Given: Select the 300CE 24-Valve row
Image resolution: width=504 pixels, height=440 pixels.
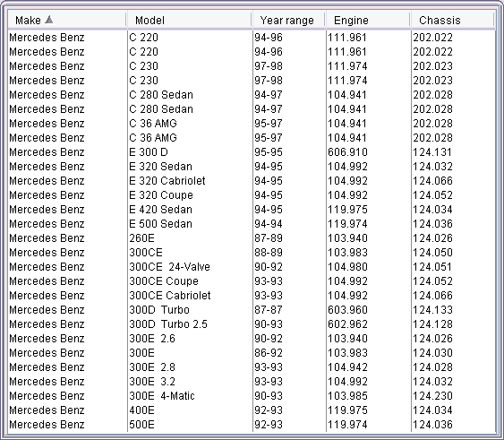Looking at the screenshot, I should pyautogui.click(x=252, y=266).
